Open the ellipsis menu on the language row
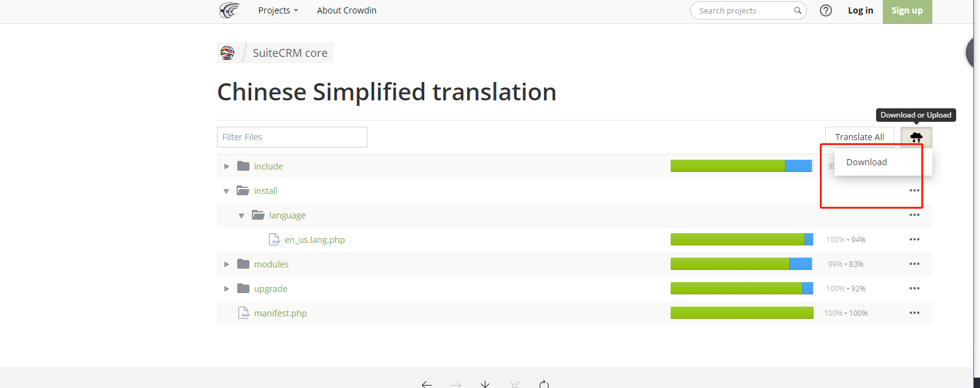 click(x=915, y=215)
